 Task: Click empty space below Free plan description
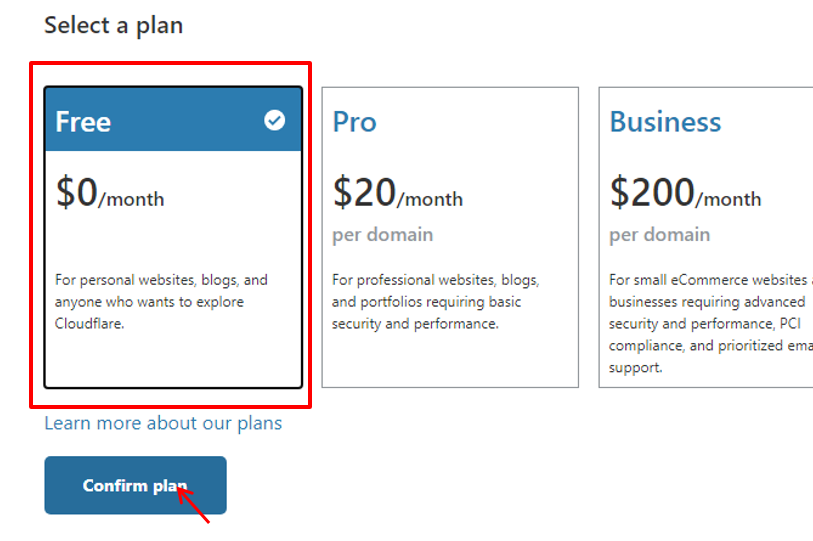pyautogui.click(x=173, y=360)
